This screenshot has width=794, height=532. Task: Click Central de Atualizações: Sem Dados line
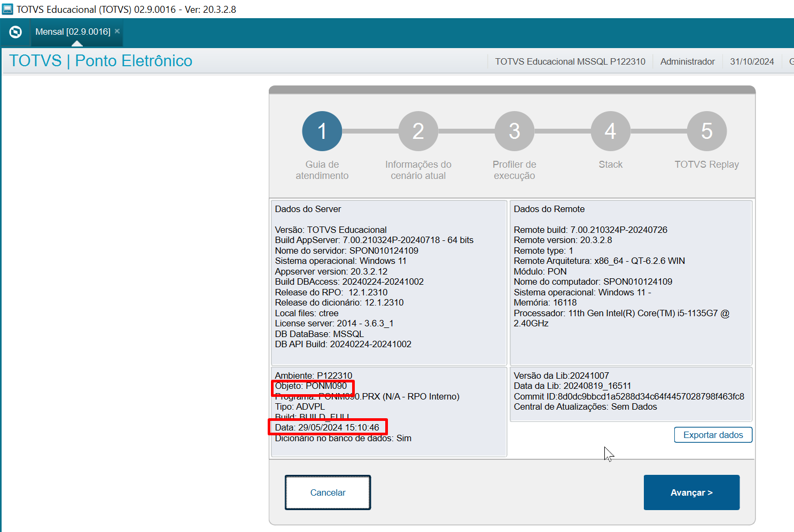pyautogui.click(x=585, y=406)
